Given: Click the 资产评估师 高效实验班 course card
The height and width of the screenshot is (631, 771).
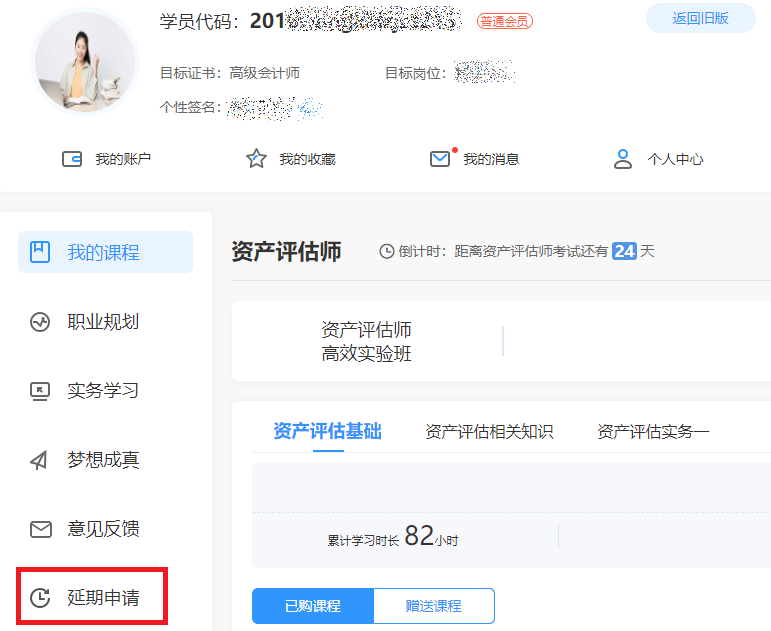Looking at the screenshot, I should [x=367, y=342].
